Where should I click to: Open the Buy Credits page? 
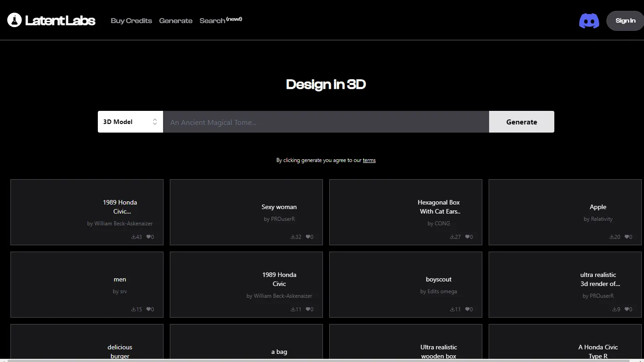click(x=131, y=20)
